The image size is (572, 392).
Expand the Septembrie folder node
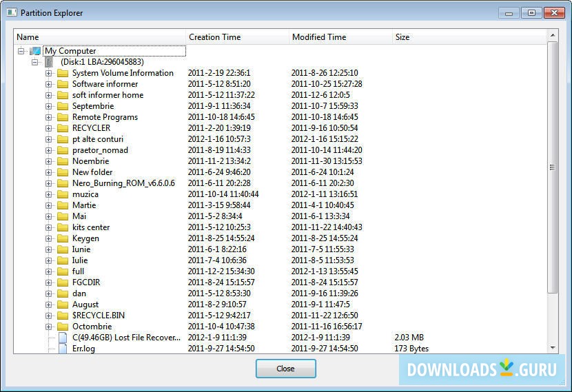coord(48,106)
